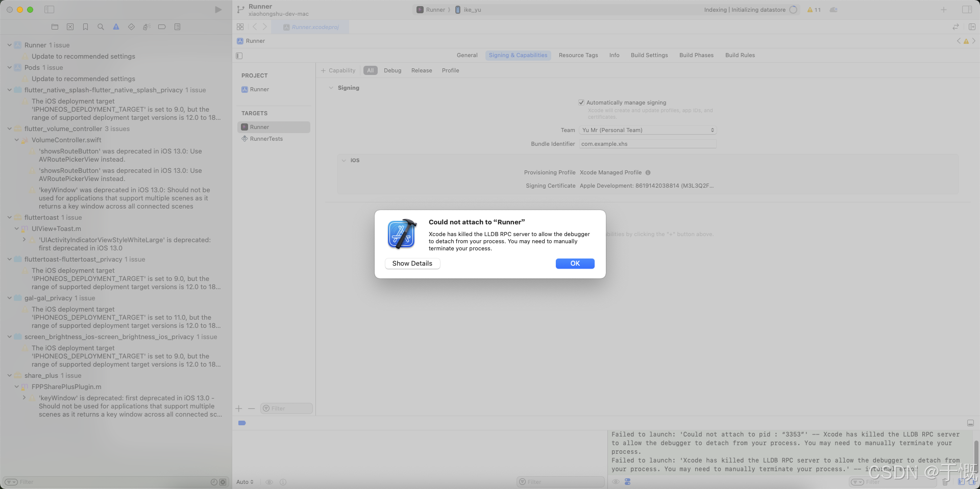
Task: Toggle Automatically manage signing checkbox
Action: click(581, 102)
